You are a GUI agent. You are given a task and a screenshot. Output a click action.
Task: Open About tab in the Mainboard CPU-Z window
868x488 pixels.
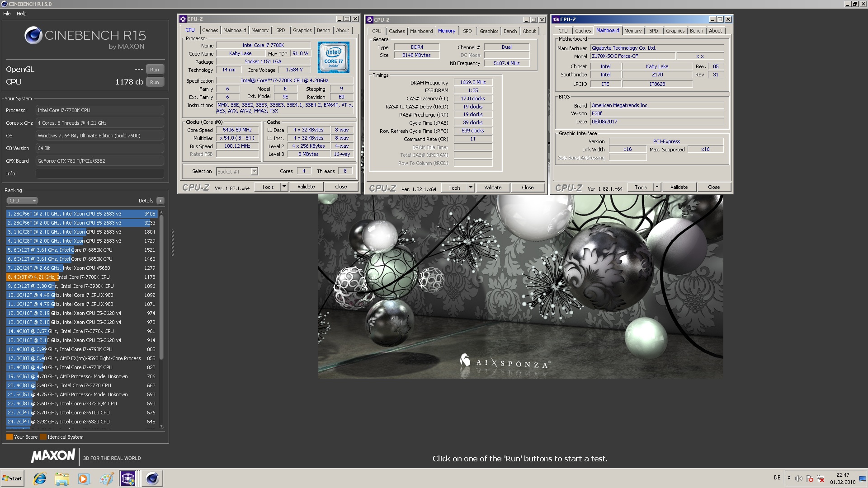715,31
